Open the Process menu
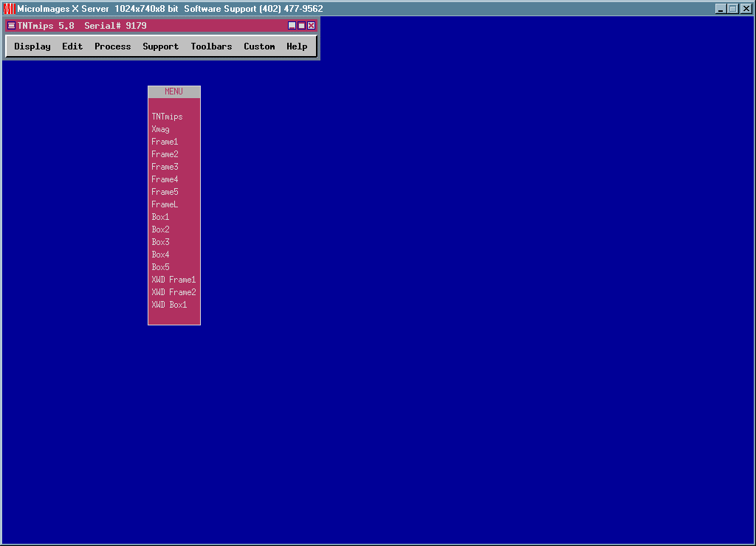This screenshot has width=756, height=546. (x=112, y=46)
